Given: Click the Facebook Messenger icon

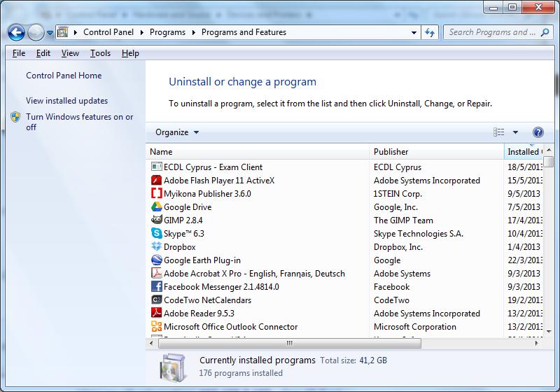Looking at the screenshot, I should pyautogui.click(x=156, y=286).
